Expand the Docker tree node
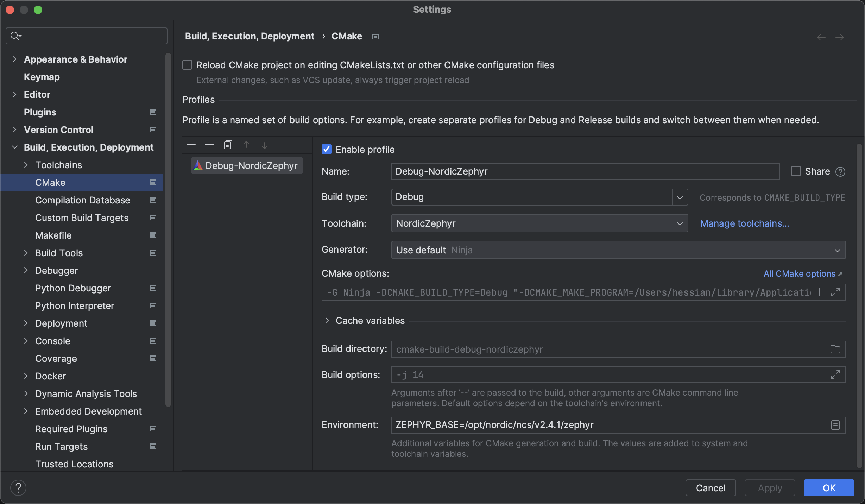Screen dimensions: 865x504 (26, 376)
